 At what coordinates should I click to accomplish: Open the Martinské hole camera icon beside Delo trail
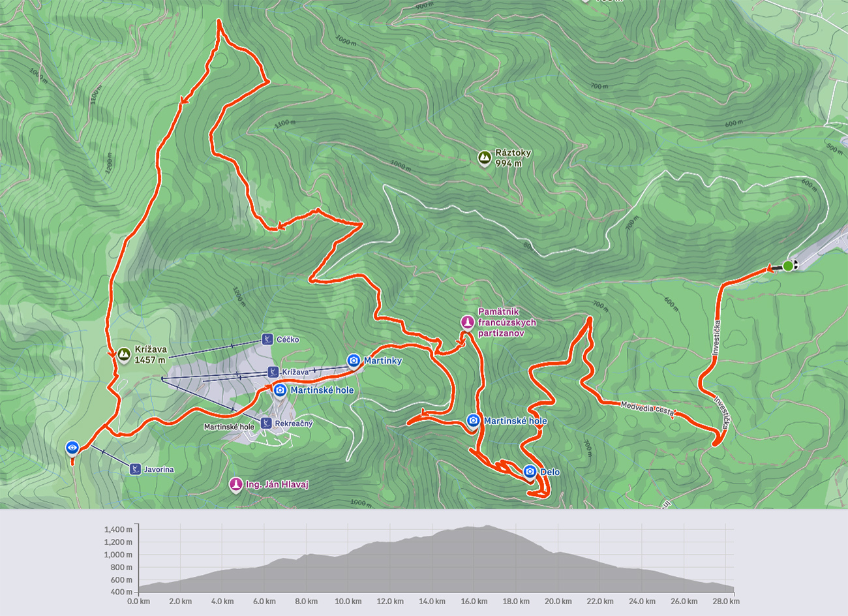474,421
